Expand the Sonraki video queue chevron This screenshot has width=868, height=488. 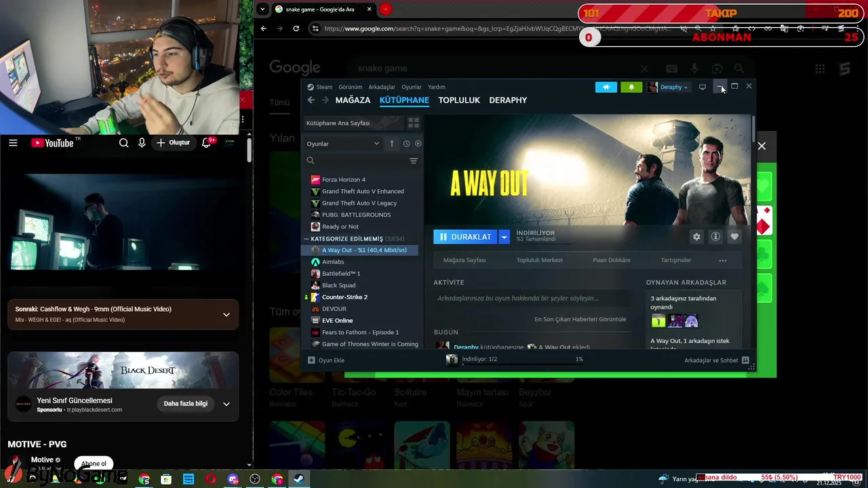226,314
